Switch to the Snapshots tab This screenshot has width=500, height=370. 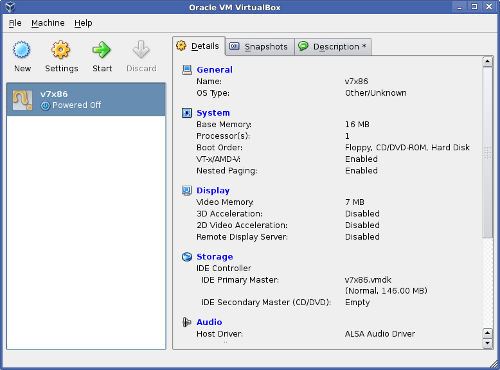260,47
